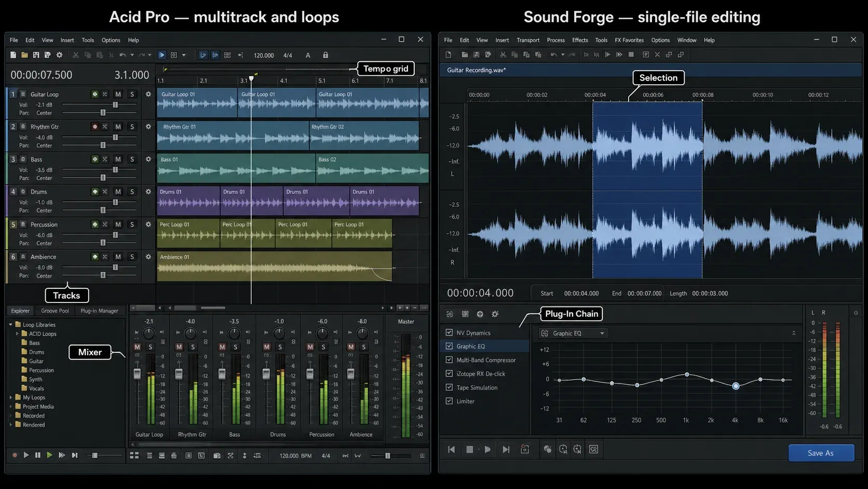Click the pause button in Acid Pro transport
Viewport: 868px width, 489px height.
coord(37,455)
